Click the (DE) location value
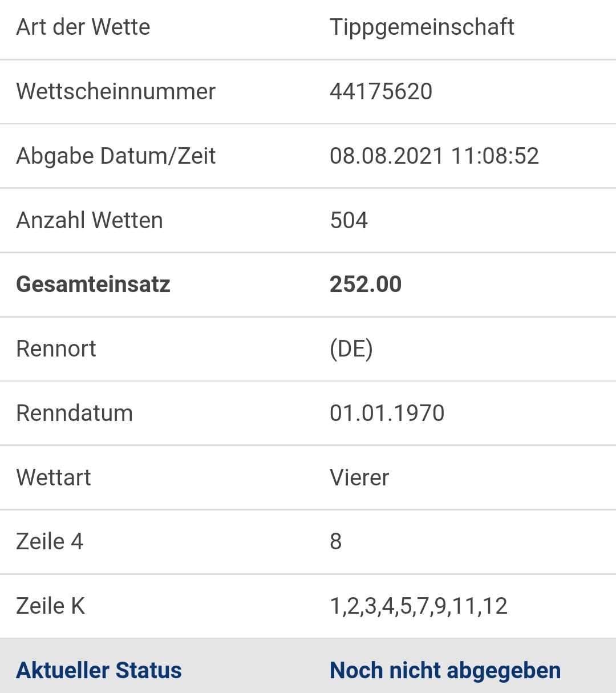 tap(351, 349)
